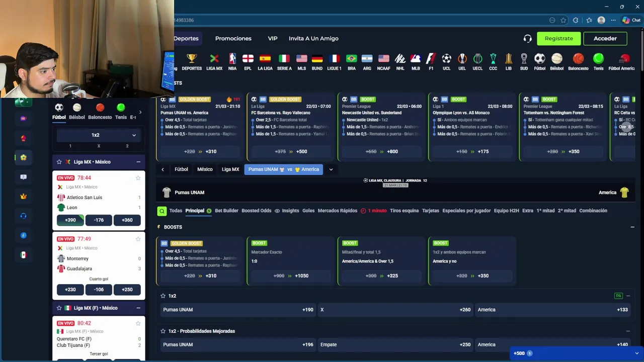Select the EPL England flag icon

(248, 59)
